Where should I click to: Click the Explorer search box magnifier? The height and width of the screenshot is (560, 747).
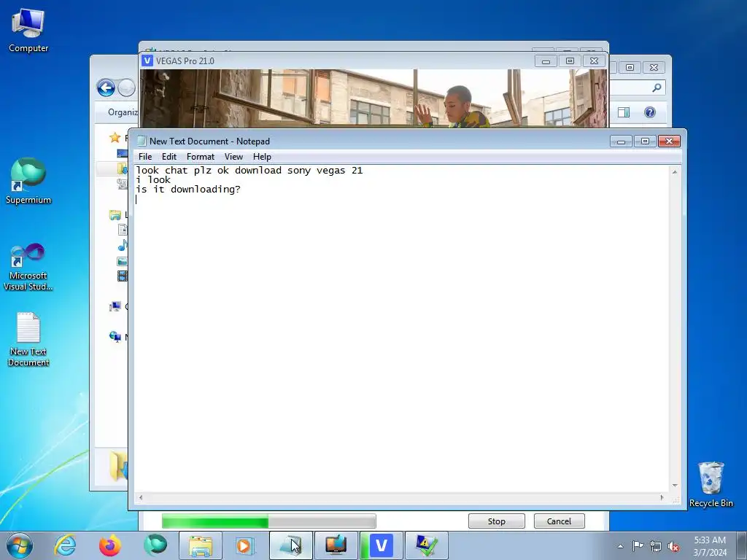[x=657, y=87]
